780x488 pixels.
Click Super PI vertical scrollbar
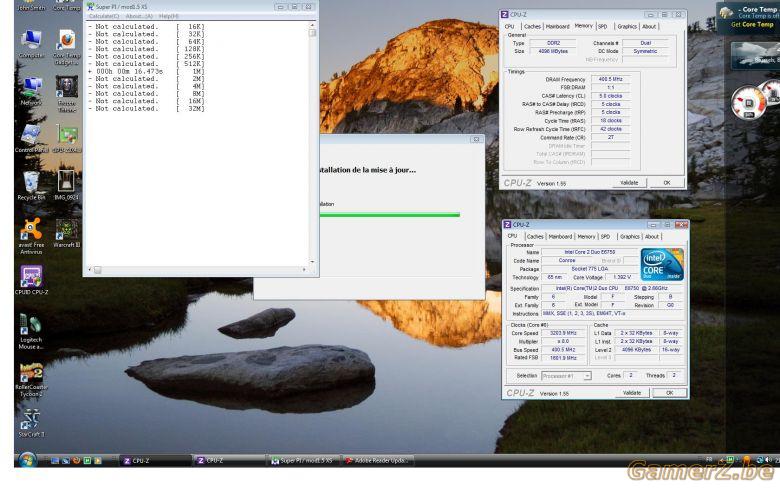click(312, 143)
